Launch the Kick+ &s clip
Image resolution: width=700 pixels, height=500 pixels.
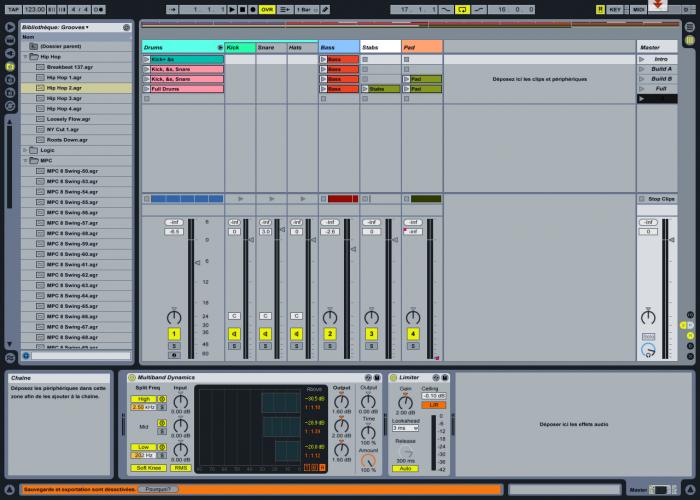point(146,59)
